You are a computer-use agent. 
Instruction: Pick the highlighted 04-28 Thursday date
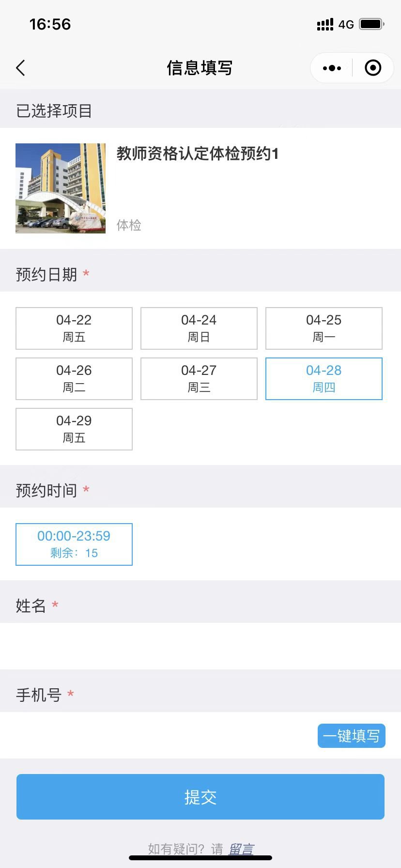click(324, 379)
